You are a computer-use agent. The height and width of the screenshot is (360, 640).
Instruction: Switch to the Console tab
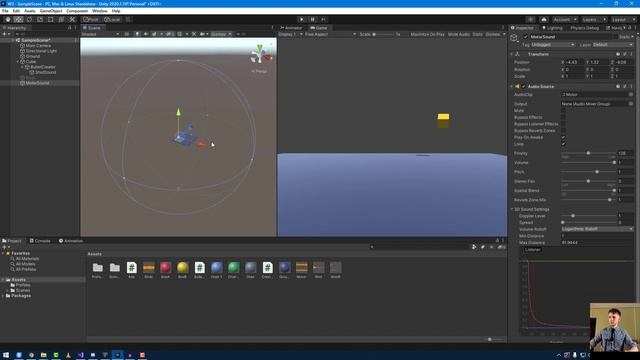click(40, 241)
